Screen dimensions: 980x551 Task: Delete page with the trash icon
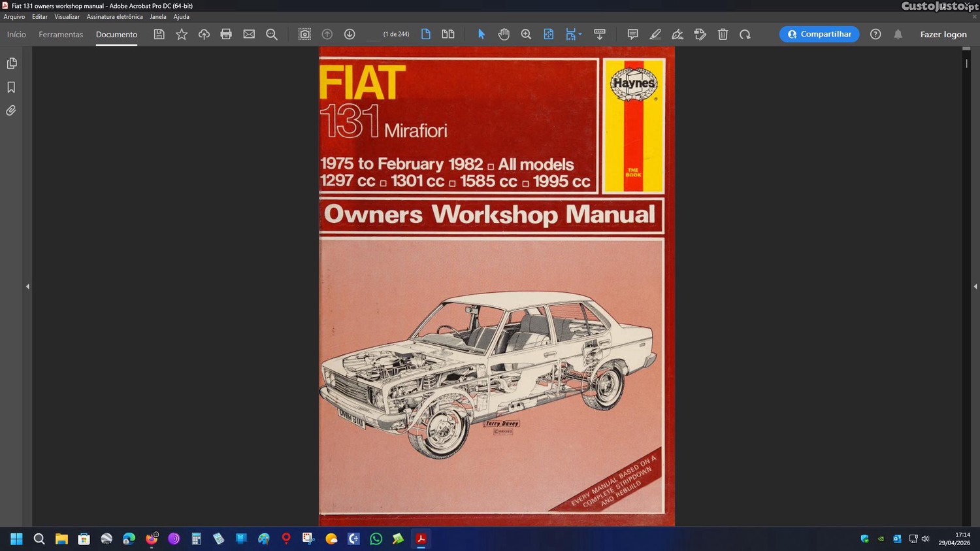pos(723,35)
